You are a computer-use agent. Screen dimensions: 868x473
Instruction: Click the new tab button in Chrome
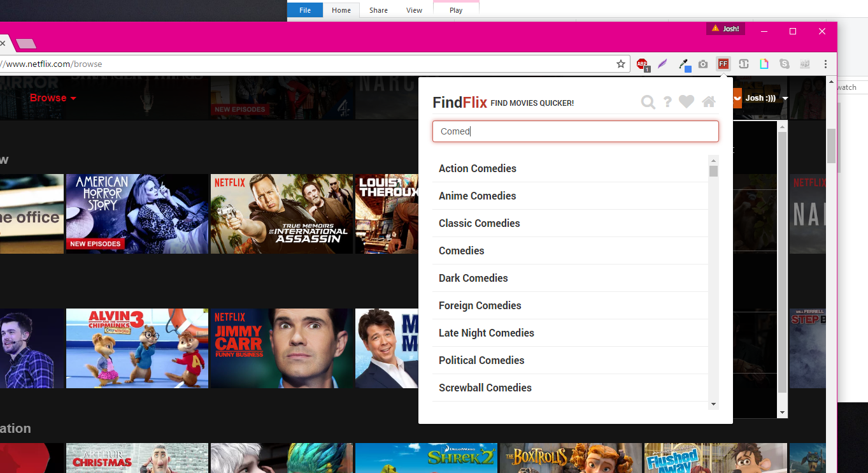point(26,44)
